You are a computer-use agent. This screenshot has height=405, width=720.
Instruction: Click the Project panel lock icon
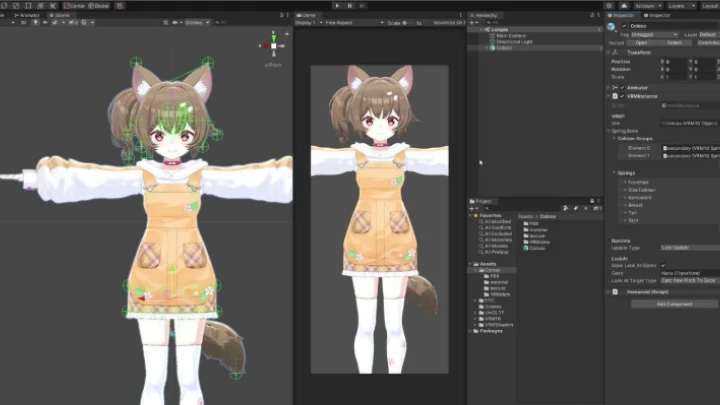click(592, 201)
